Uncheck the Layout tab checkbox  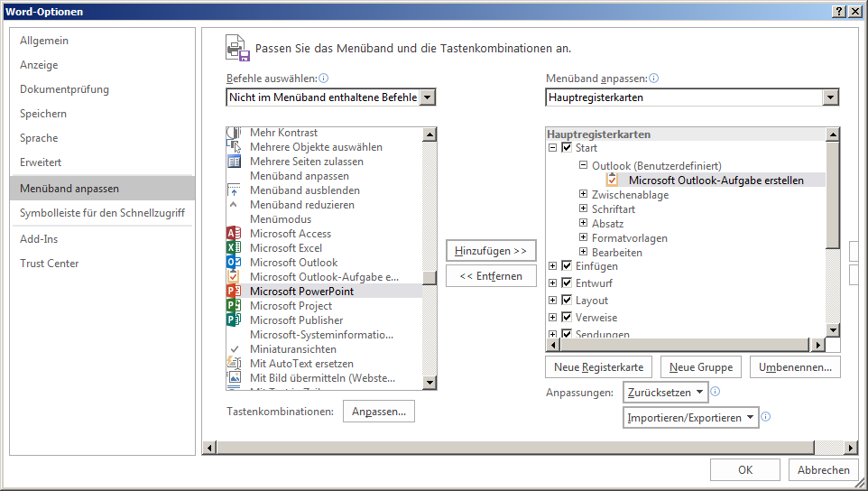click(x=567, y=300)
